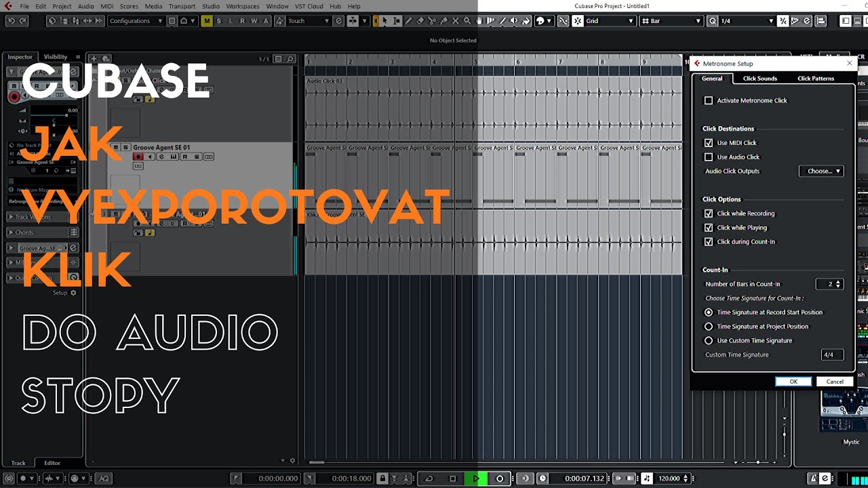Undo with the toolbar Undo arrow
The height and width of the screenshot is (488, 868).
11,21
